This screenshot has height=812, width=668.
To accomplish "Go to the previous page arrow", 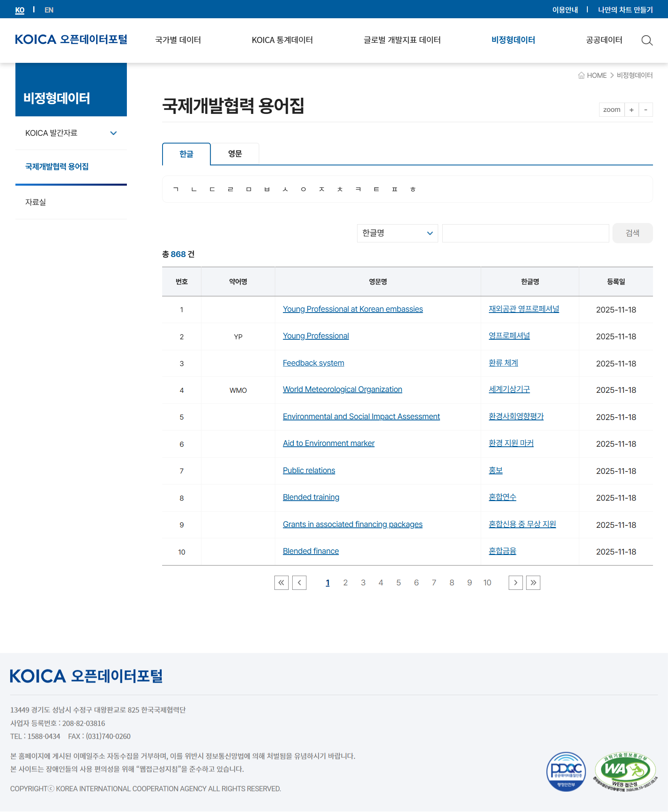I will (x=299, y=583).
